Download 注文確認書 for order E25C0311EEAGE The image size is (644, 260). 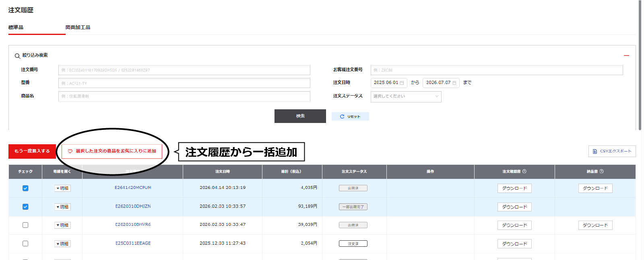(514, 244)
